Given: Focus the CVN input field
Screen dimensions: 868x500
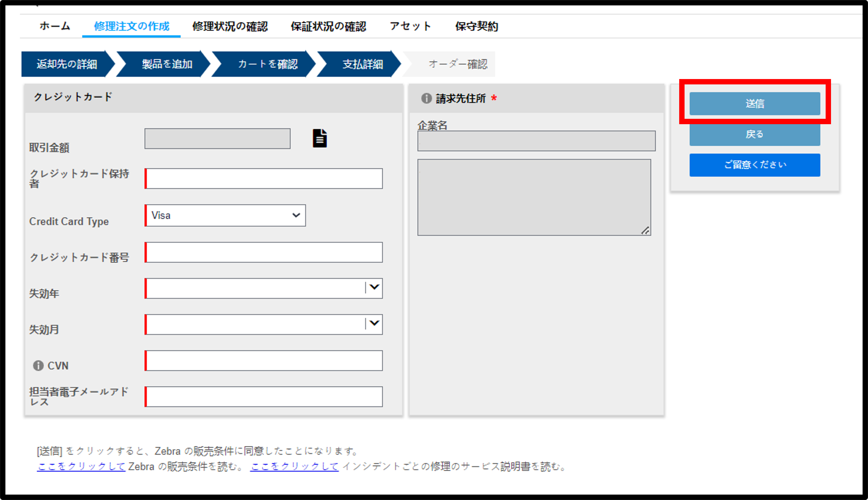Looking at the screenshot, I should 264,360.
